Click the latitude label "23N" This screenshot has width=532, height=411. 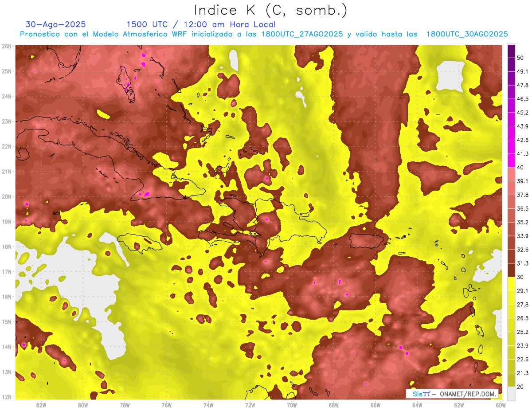[x=7, y=121]
